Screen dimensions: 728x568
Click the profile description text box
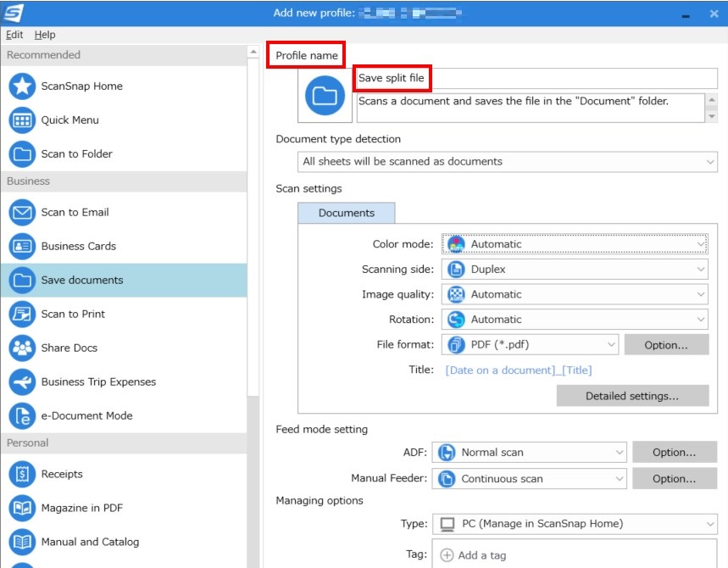point(531,109)
